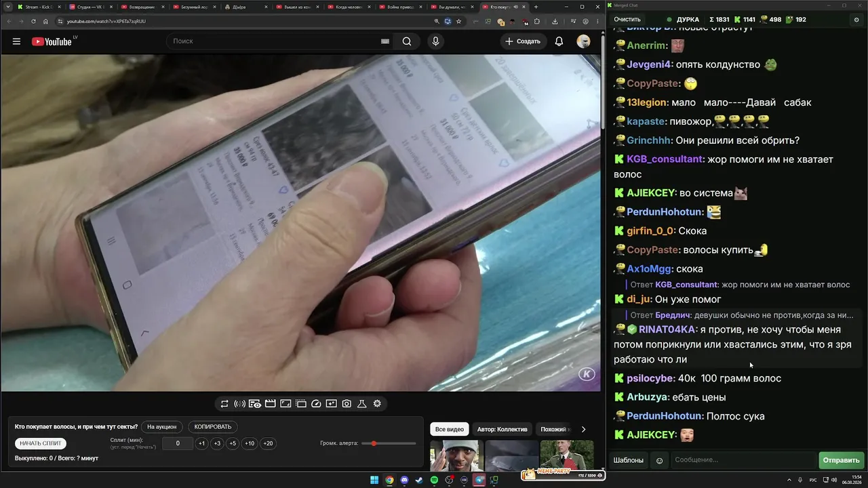868x488 pixels.
Task: Switch to the 'Война приводит' browser tab
Action: coord(400,7)
